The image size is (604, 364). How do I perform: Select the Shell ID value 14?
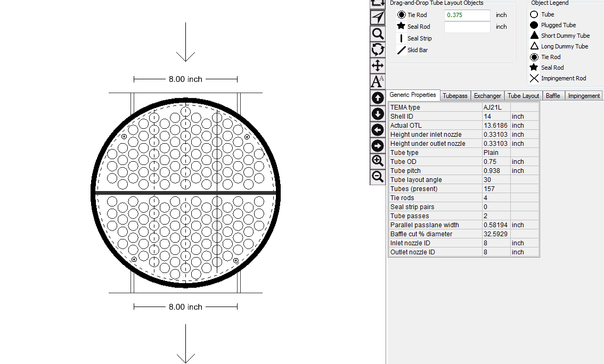[x=496, y=116]
